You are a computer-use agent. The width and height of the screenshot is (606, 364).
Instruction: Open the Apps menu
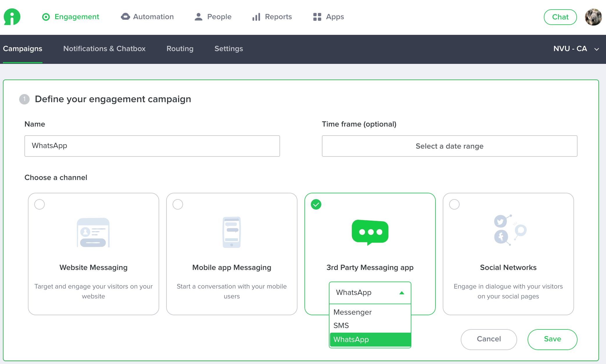click(x=329, y=17)
